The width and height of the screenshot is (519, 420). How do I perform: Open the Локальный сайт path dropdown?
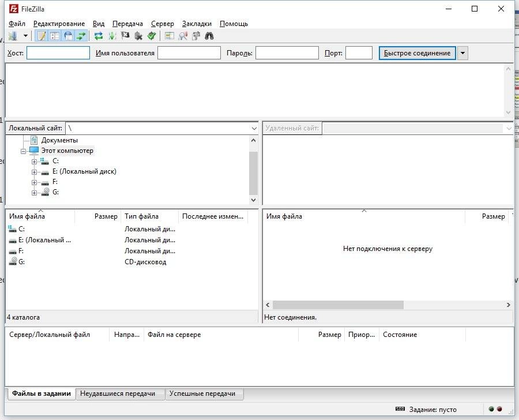click(x=254, y=128)
